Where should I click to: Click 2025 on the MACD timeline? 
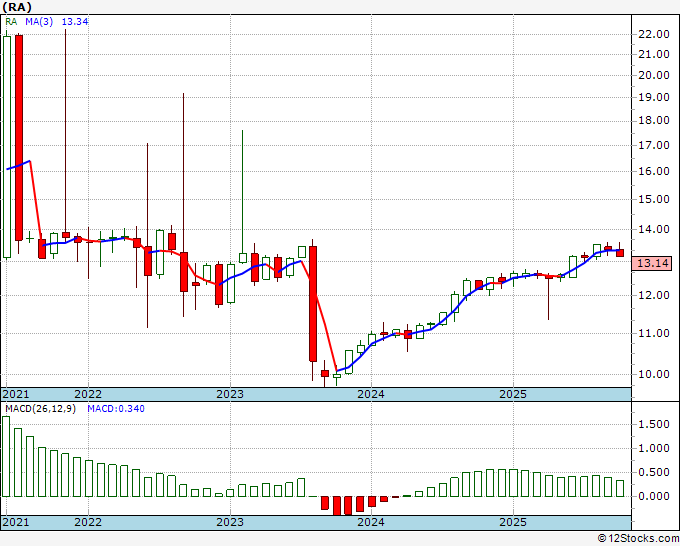click(x=513, y=522)
